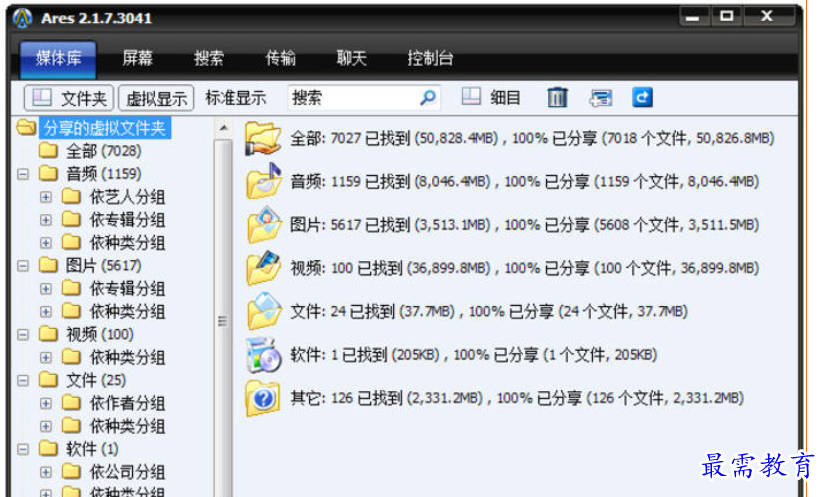Switch to the 控制台 tab
Viewport: 823px width, 497px height.
[430, 58]
